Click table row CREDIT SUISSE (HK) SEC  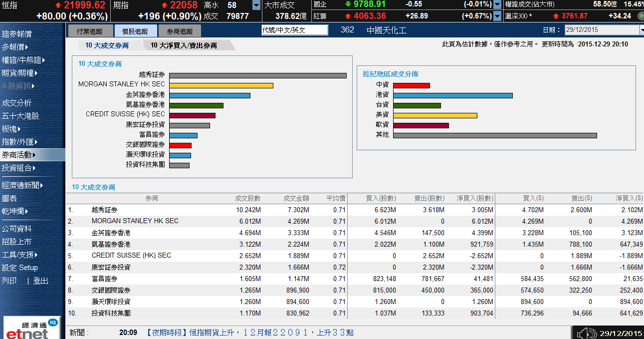(x=355, y=256)
